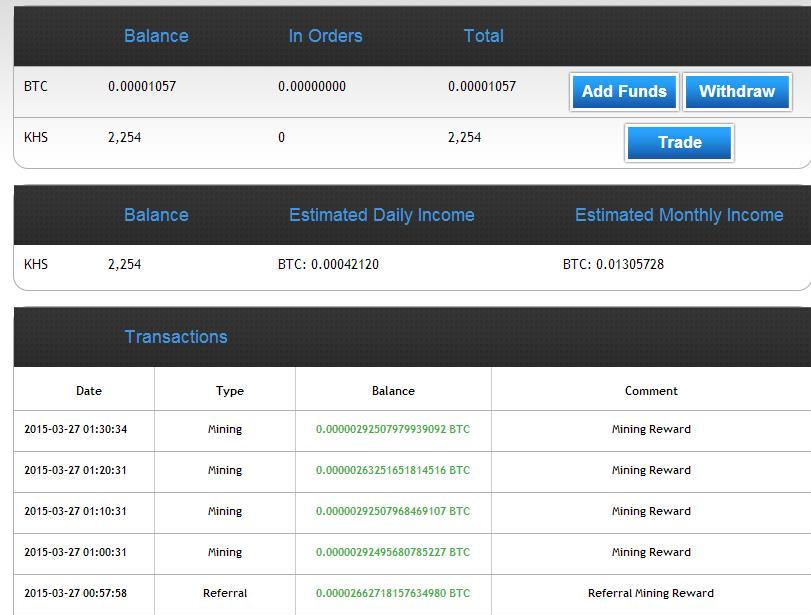Viewport: 811px width, 615px height.
Task: Click the Type column header
Action: pos(230,391)
